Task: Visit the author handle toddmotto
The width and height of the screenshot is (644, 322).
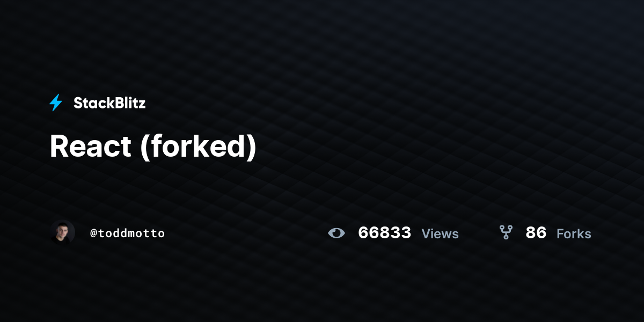Action: tap(127, 233)
